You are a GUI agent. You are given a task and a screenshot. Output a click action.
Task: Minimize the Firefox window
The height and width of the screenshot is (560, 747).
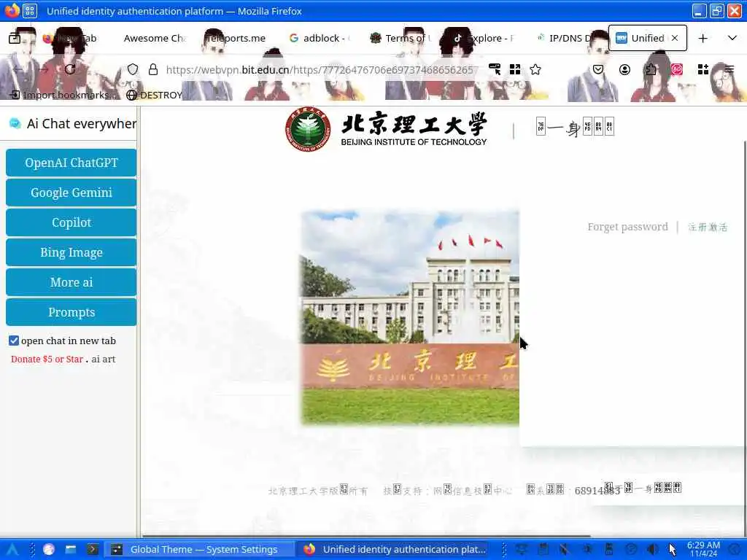[699, 11]
